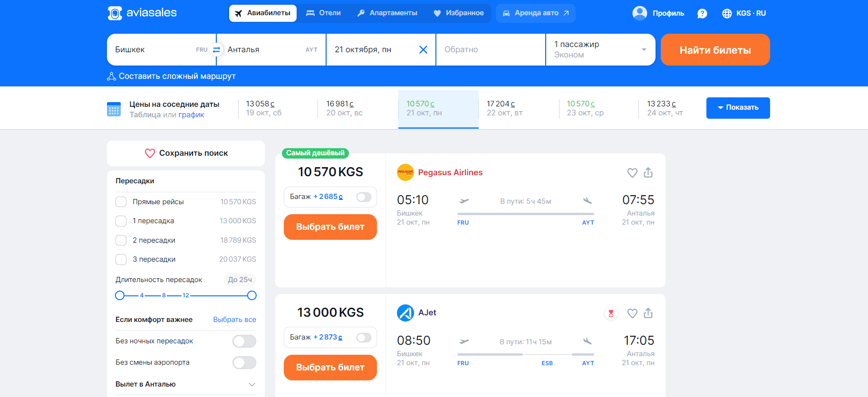This screenshot has height=397, width=868.
Task: Toggle Без ночных пересадок switch
Action: pyautogui.click(x=244, y=341)
